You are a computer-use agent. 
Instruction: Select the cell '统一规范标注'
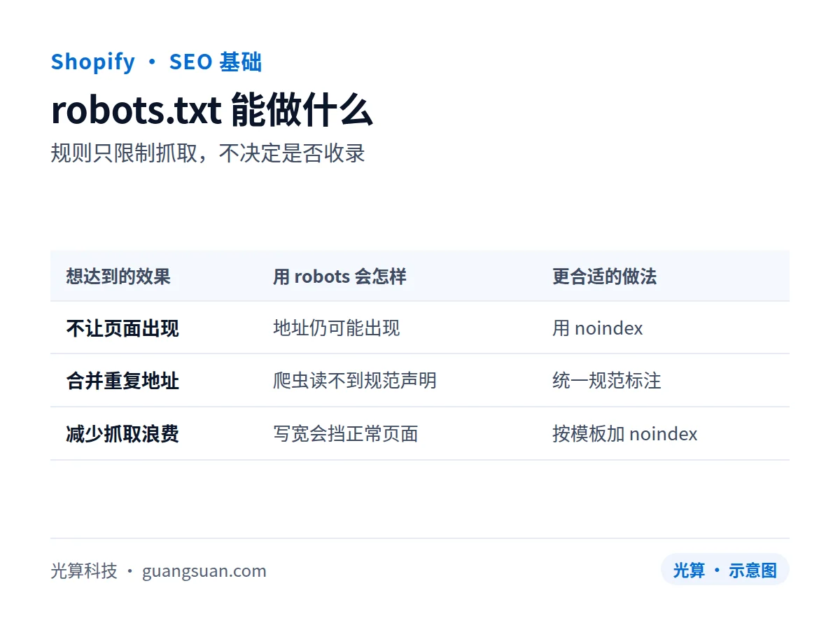tap(607, 381)
